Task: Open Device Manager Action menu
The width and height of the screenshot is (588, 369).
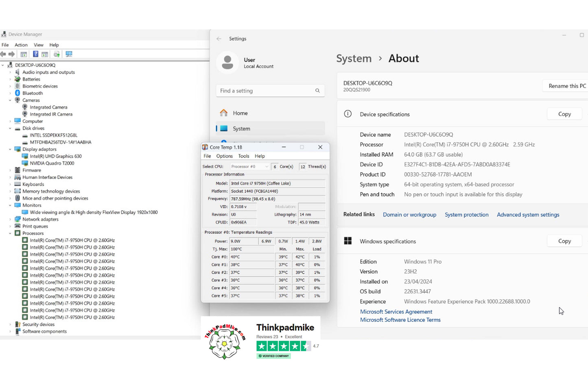Action: tap(21, 45)
